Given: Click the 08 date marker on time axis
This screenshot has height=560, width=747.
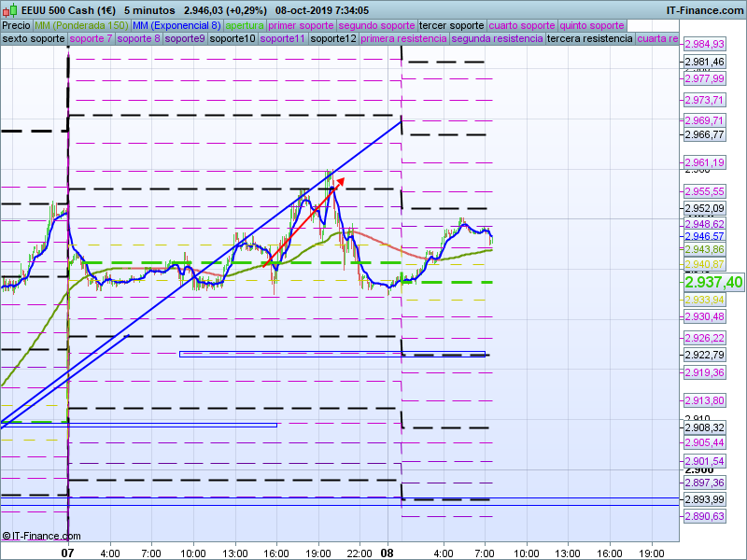Looking at the screenshot, I should point(388,553).
